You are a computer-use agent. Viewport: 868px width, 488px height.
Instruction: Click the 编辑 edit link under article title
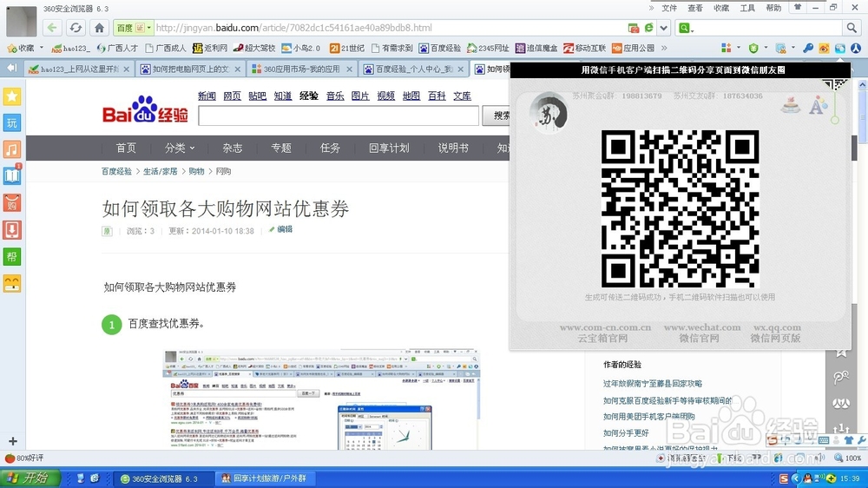tap(280, 229)
